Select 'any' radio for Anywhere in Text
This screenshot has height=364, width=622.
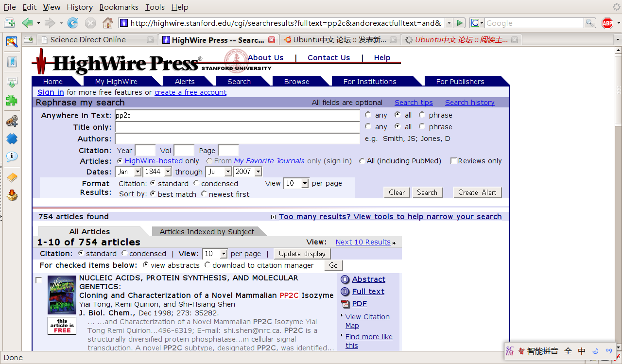click(x=368, y=115)
